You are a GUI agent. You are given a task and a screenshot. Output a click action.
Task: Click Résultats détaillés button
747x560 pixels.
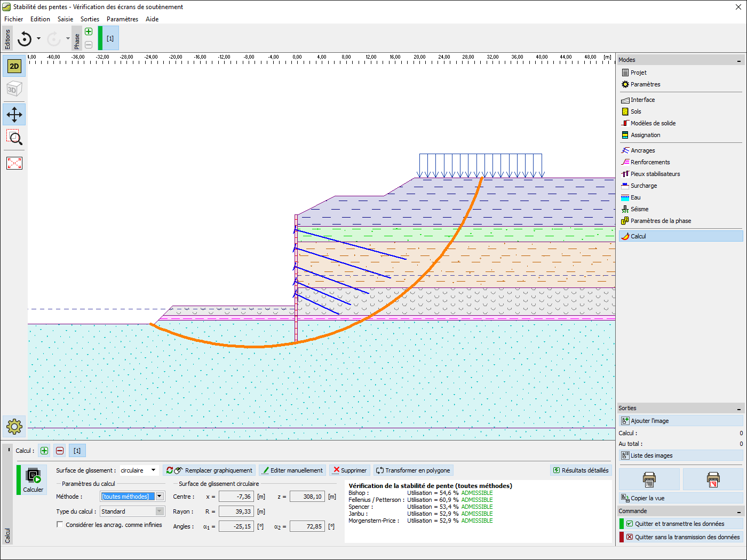pos(581,470)
